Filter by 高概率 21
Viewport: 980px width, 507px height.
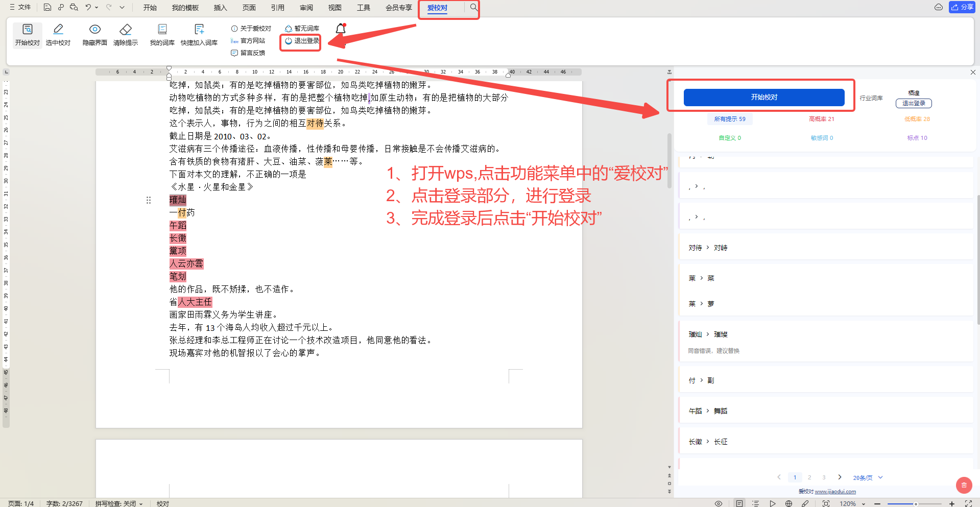[822, 119]
